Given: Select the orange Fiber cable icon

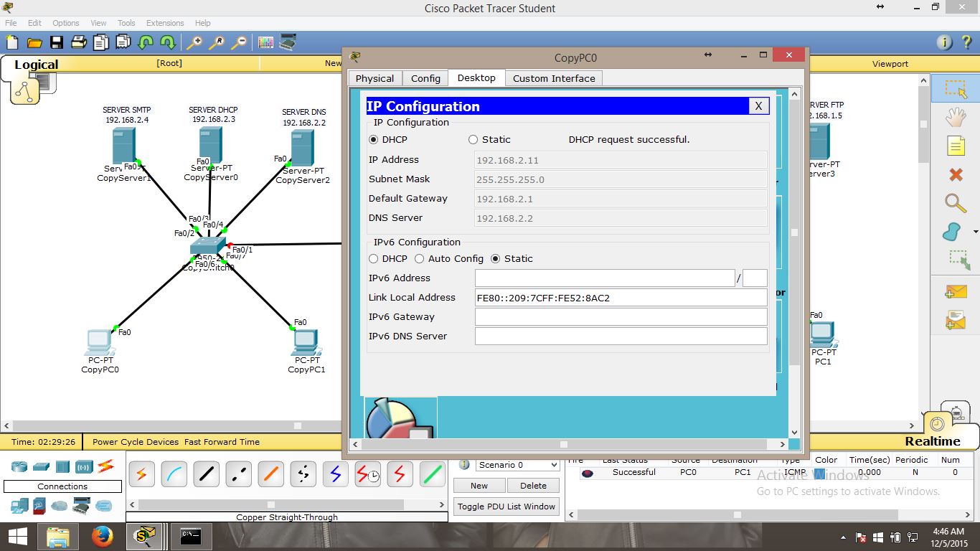Looking at the screenshot, I should coord(270,474).
